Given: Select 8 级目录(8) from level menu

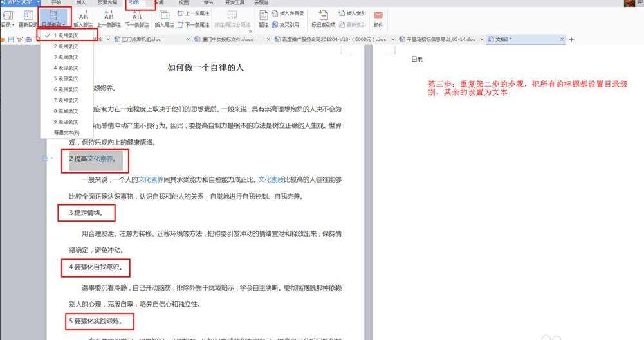Looking at the screenshot, I should [x=67, y=111].
